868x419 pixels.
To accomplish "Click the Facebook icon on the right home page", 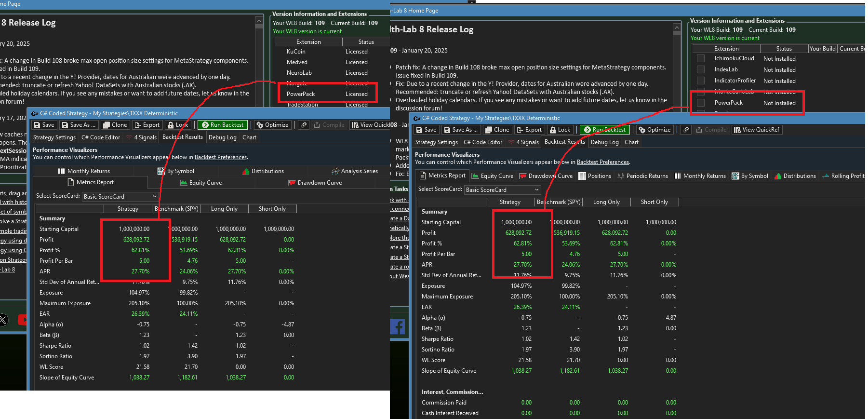I will [x=398, y=327].
